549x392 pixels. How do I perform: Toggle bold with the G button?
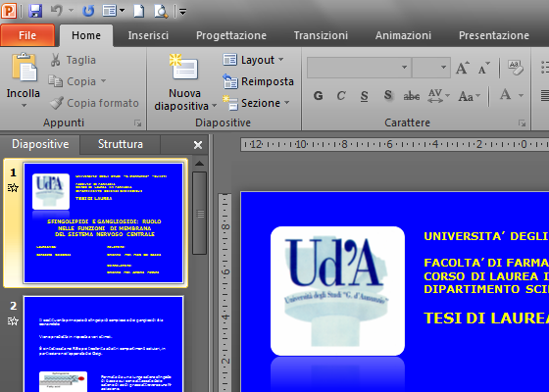click(x=318, y=96)
